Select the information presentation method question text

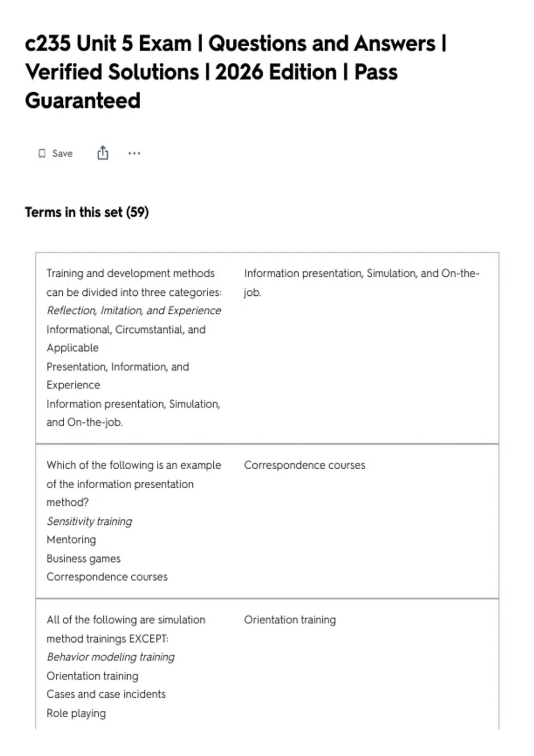tap(133, 483)
